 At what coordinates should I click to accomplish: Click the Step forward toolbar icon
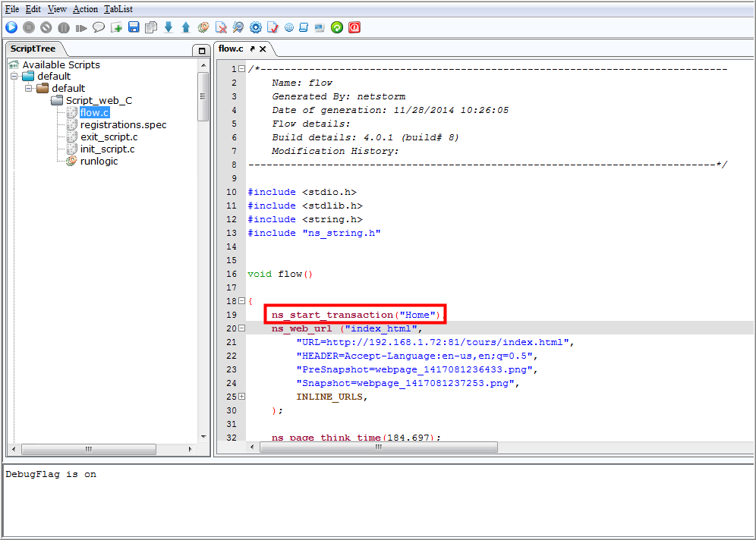coord(81,28)
